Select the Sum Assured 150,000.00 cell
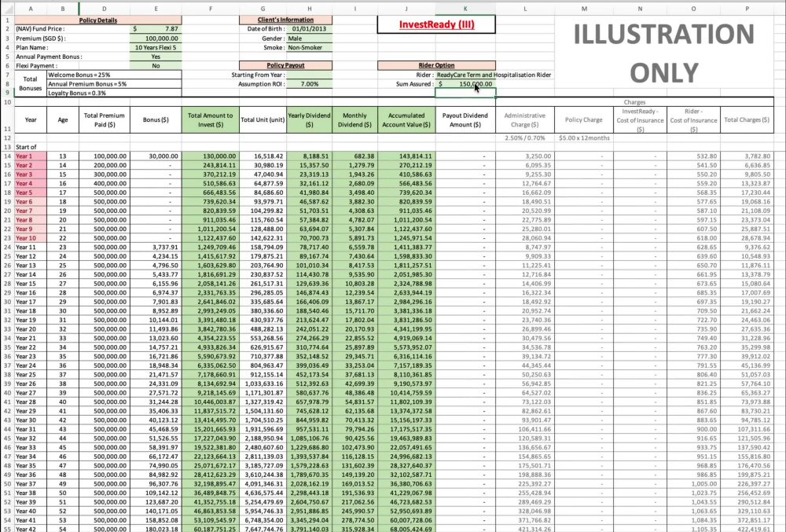This screenshot has width=786, height=532. point(465,84)
